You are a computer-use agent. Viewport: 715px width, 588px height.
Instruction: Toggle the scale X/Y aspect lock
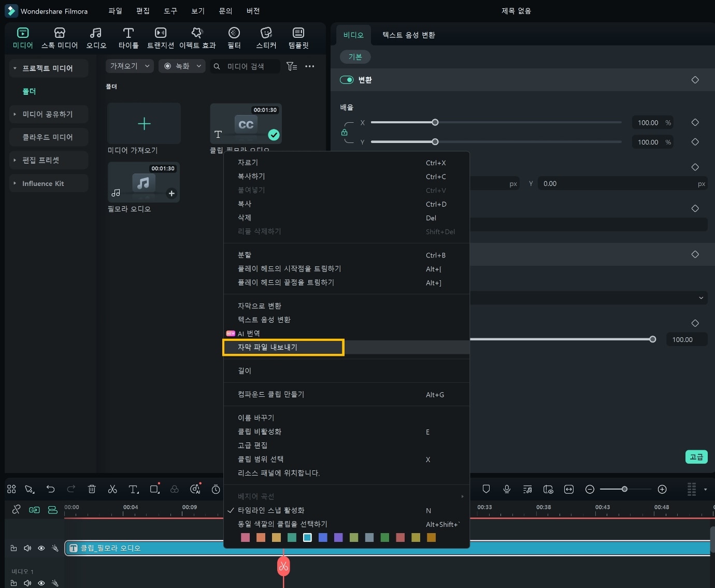(344, 133)
